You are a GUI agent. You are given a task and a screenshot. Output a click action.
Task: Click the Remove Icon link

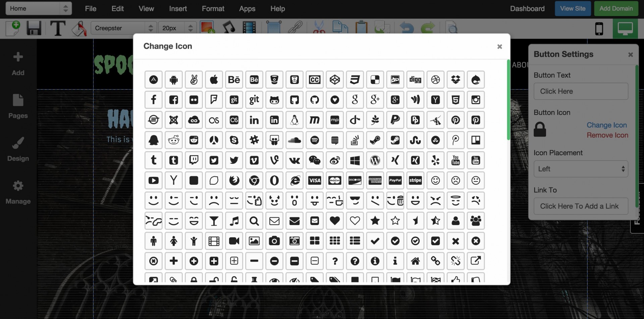(607, 135)
